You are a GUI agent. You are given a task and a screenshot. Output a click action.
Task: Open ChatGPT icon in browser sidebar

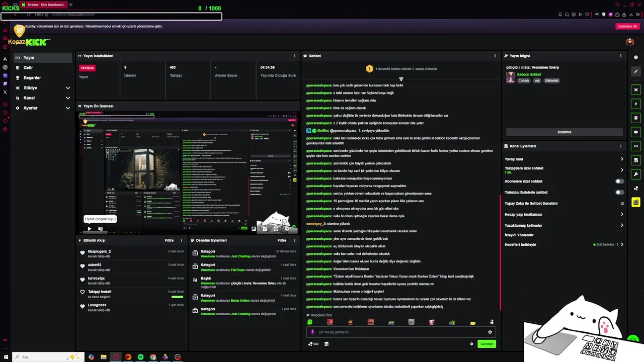5,67
